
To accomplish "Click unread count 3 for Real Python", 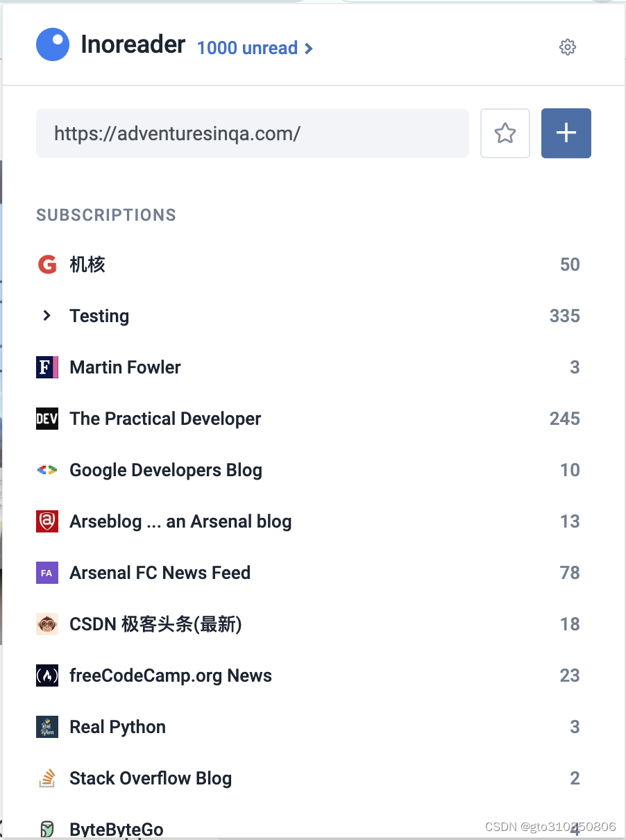I will coord(575,727).
